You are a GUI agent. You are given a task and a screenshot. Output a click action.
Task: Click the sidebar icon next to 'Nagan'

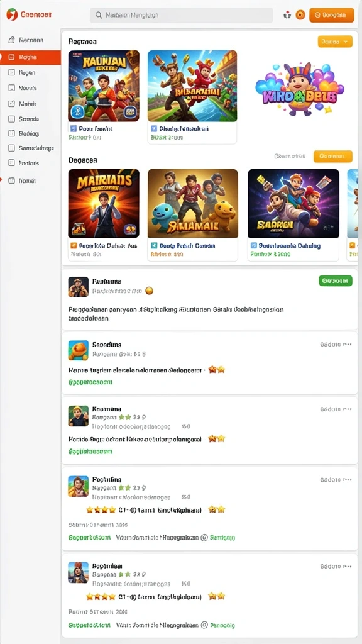[x=11, y=73]
